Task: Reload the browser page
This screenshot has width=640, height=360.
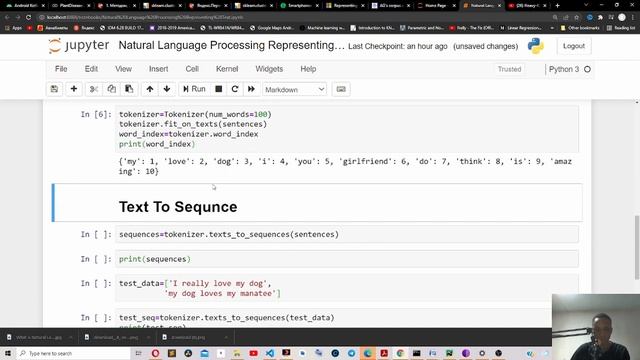Action: point(29,17)
